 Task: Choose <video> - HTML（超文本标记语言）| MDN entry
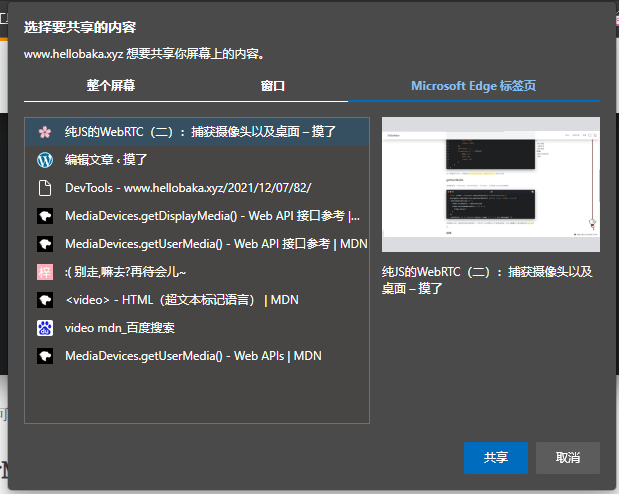coord(197,300)
